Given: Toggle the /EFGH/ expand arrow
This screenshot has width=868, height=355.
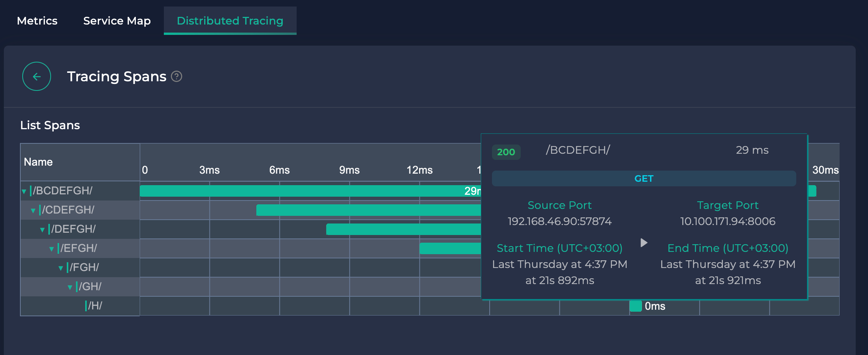Looking at the screenshot, I should (52, 249).
